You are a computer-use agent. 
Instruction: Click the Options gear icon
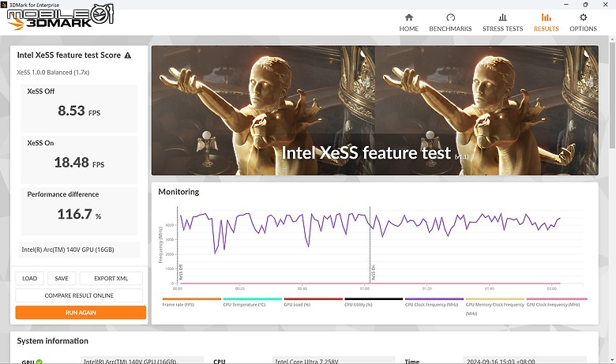coord(584,17)
